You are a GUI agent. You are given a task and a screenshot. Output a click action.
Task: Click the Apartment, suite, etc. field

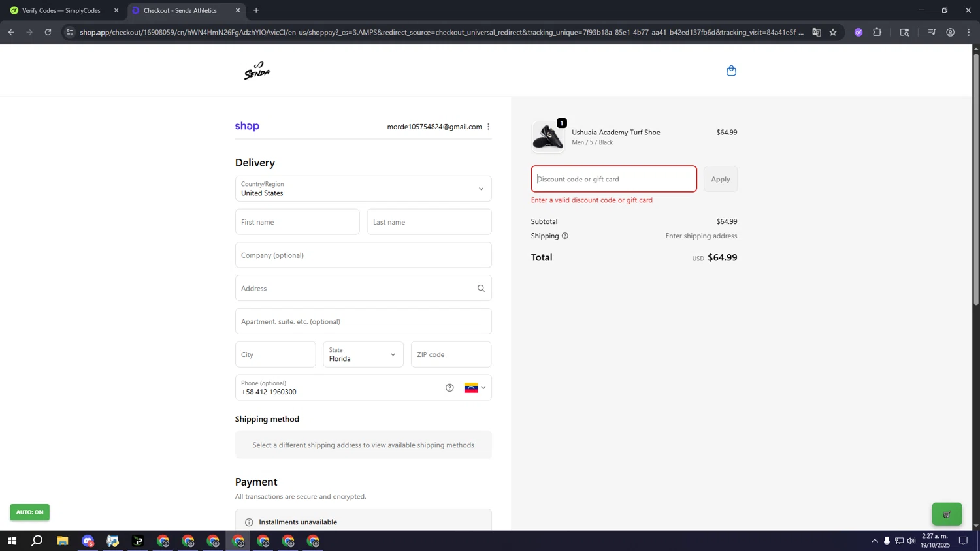[363, 321]
